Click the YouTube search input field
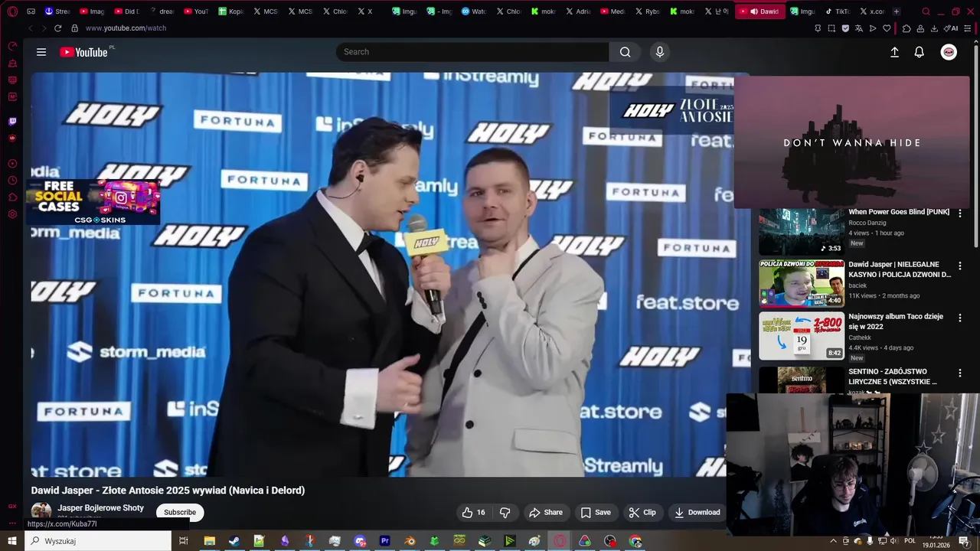 tap(472, 52)
